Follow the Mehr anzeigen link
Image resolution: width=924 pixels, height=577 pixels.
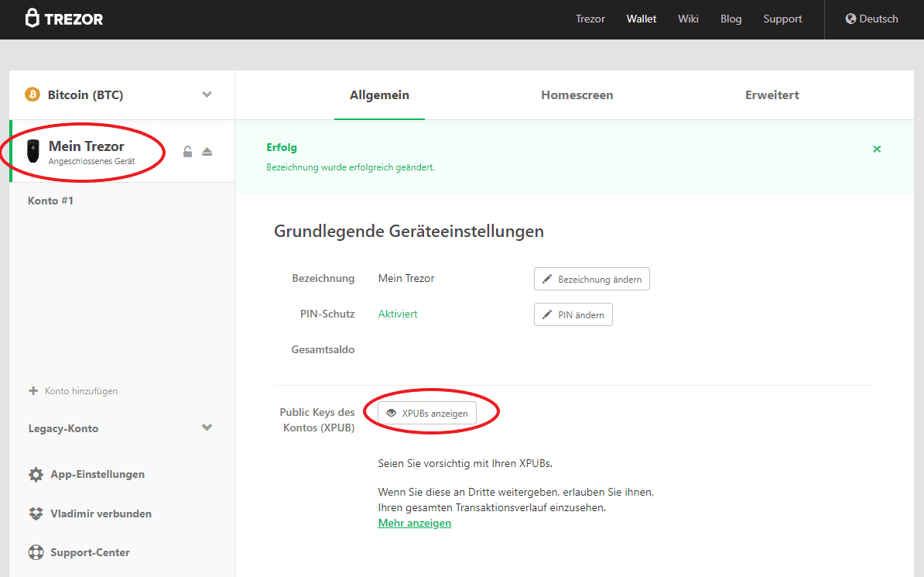point(414,524)
